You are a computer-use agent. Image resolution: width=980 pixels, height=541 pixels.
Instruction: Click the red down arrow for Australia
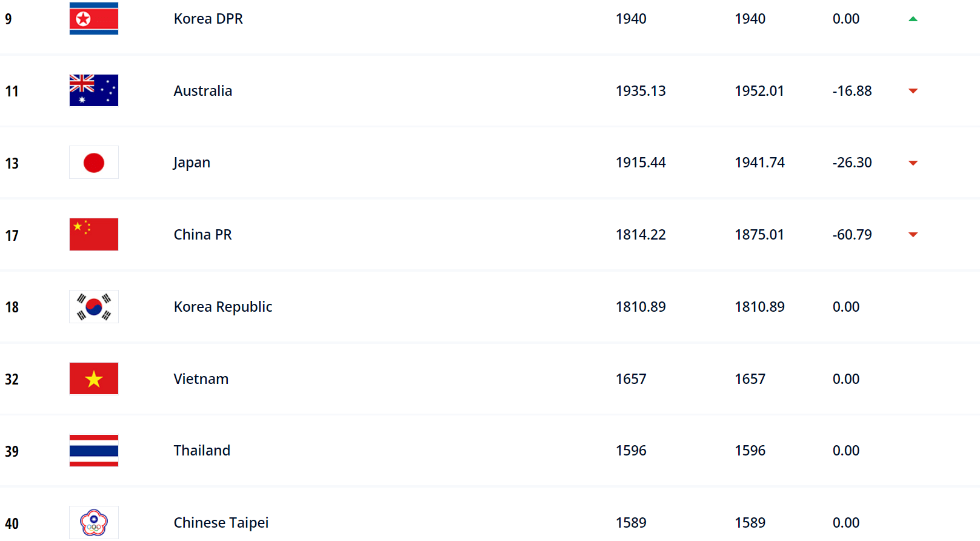(913, 91)
